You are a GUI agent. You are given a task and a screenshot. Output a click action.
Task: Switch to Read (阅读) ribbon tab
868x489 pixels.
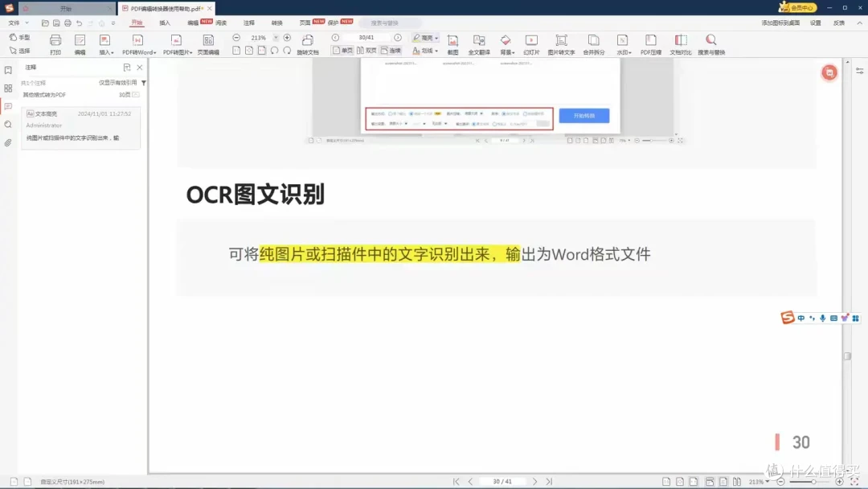coord(222,23)
